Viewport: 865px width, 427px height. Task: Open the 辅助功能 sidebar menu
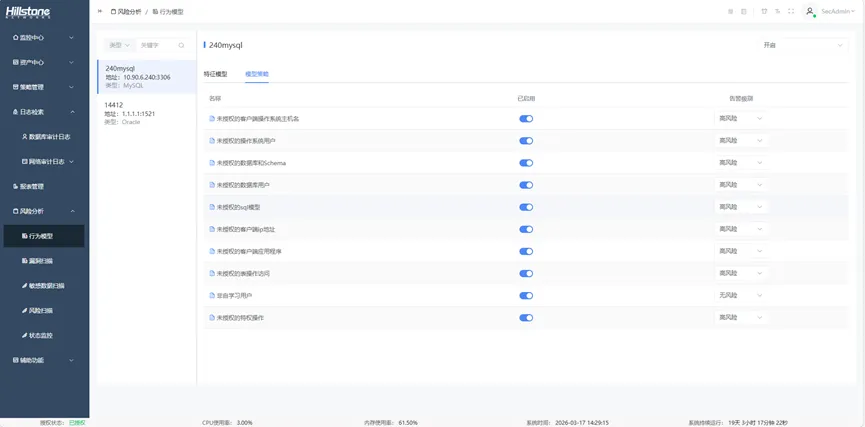pos(44,360)
